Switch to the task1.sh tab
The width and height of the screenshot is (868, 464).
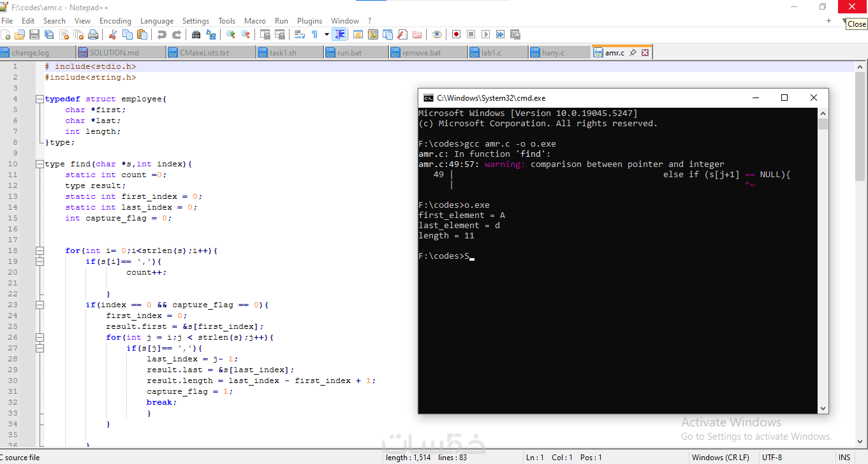[290, 52]
